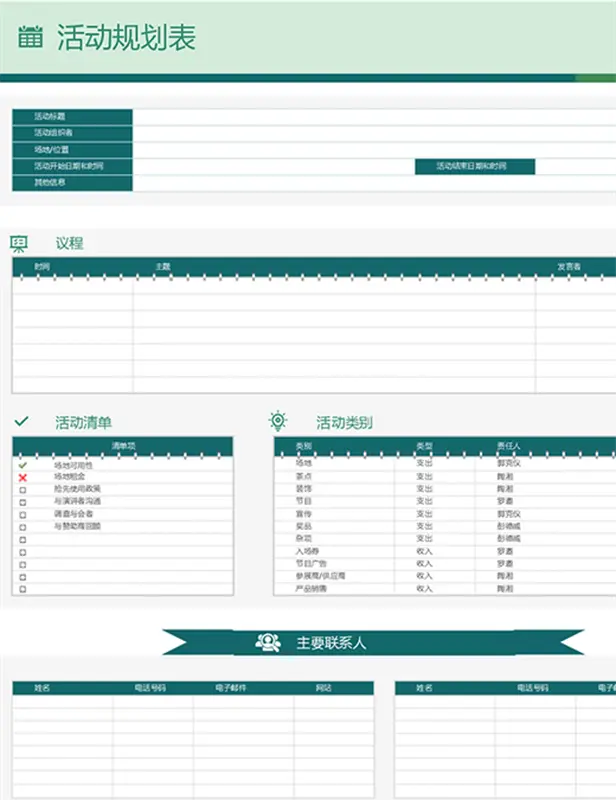Viewport: 616px width, 800px height.
Task: Tick the checkbox for 与演讲者沟通
Action: [22, 502]
